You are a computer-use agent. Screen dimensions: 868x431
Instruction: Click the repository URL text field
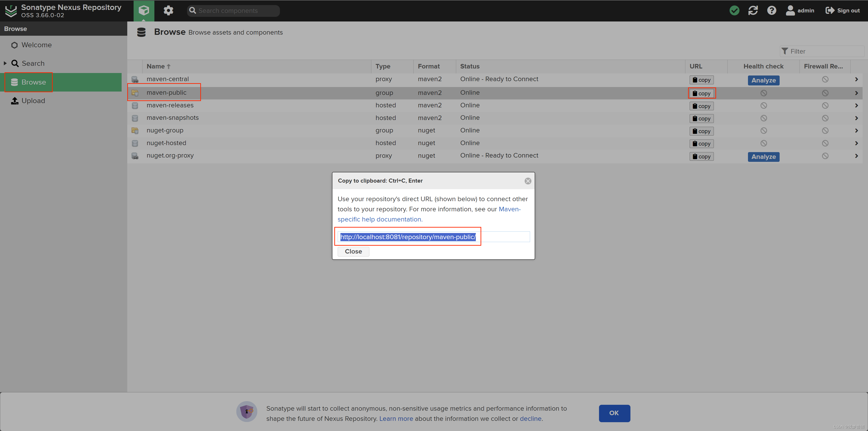coord(434,237)
